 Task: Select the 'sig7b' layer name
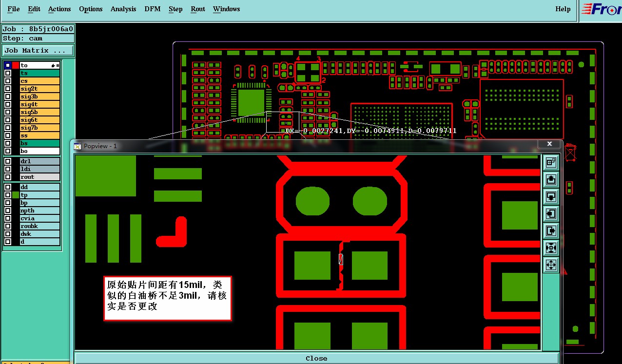pos(40,128)
